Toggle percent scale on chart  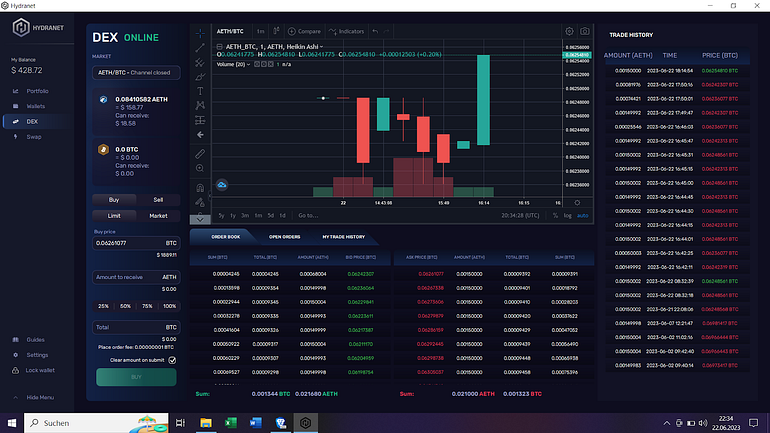click(x=555, y=216)
